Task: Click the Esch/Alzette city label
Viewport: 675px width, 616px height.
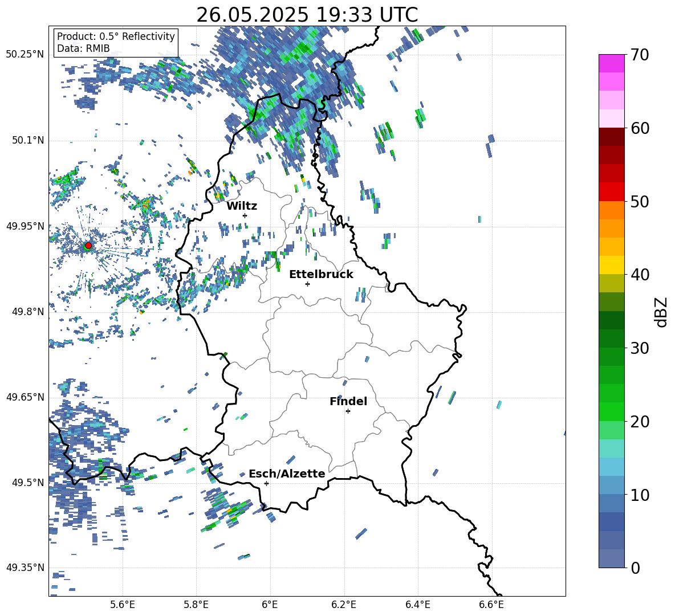Action: (x=287, y=474)
